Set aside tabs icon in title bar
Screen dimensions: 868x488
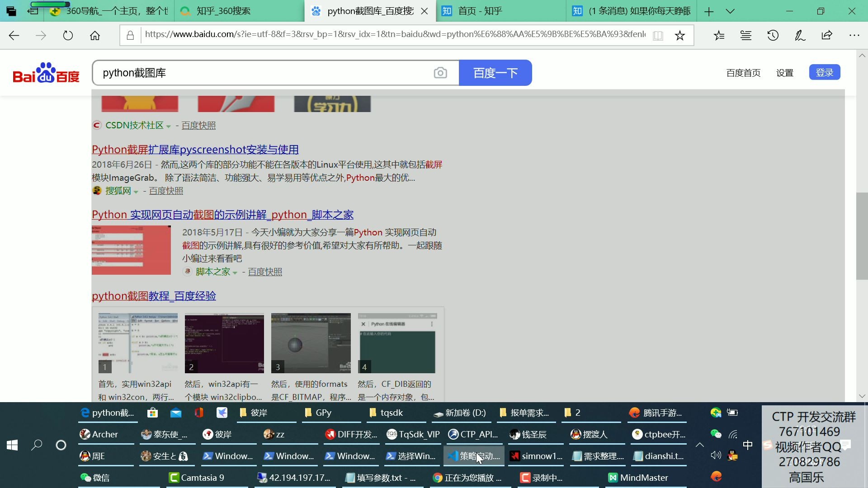pyautogui.click(x=33, y=11)
